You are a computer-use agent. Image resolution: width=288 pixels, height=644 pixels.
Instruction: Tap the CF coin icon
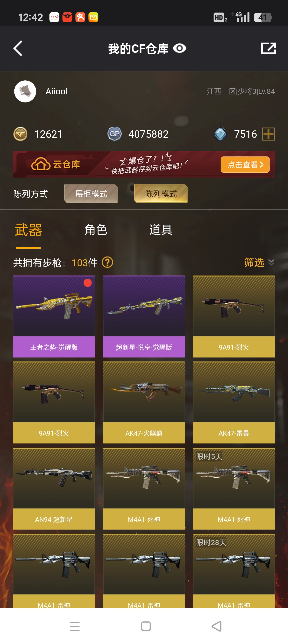[20, 134]
